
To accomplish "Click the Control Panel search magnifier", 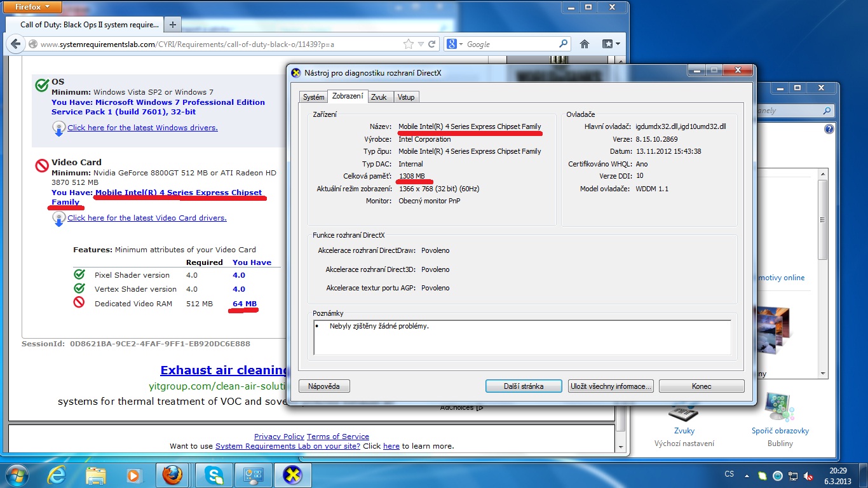I will click(827, 111).
